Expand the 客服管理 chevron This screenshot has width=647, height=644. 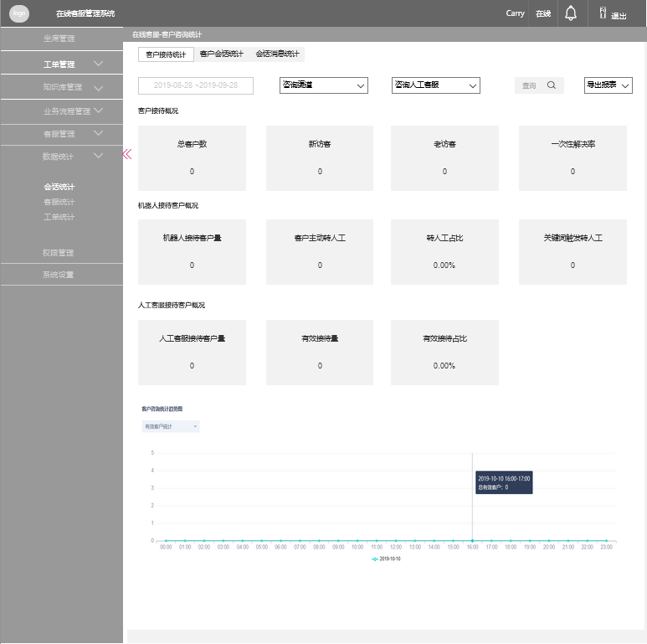click(x=98, y=133)
